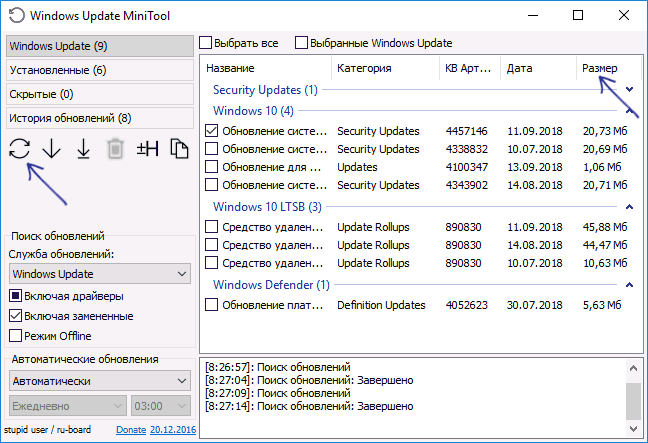Click the size value '10,63 Мб'
The height and width of the screenshot is (443, 648).
click(605, 263)
